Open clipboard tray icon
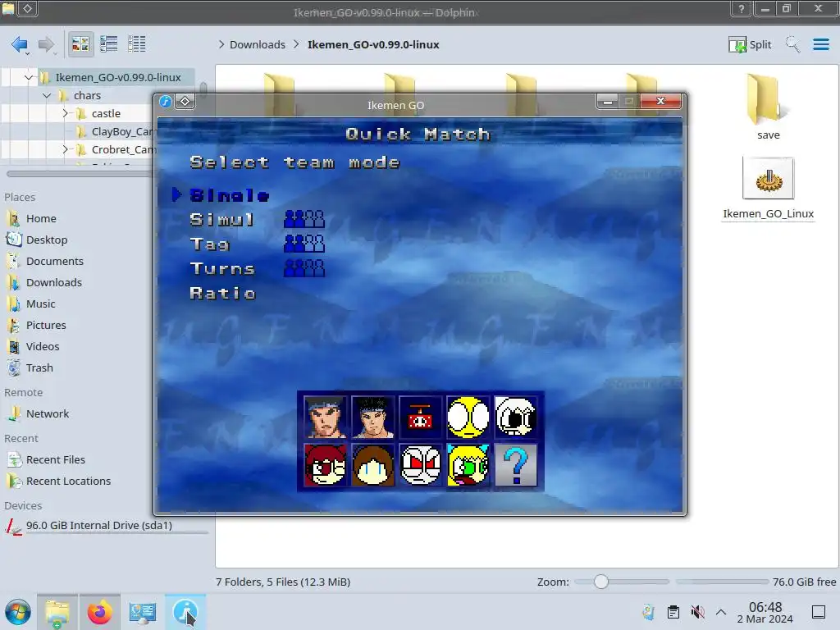840x630 pixels. (x=673, y=612)
